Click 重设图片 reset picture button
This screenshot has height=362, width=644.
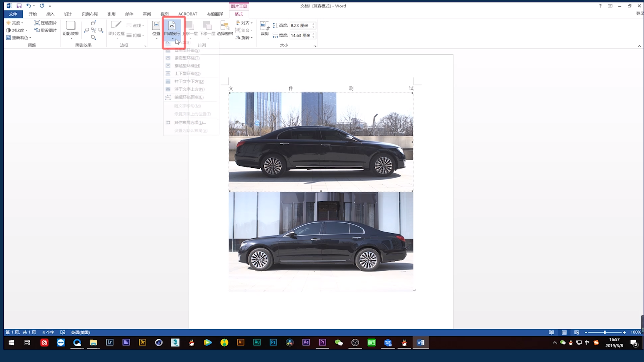(x=46, y=30)
